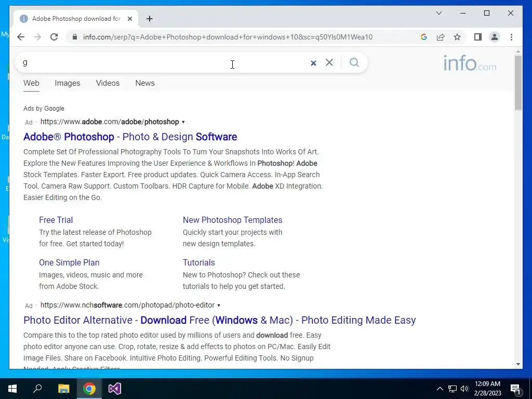
Task: Open the Photo Editor Alternative ad link
Action: (x=220, y=320)
